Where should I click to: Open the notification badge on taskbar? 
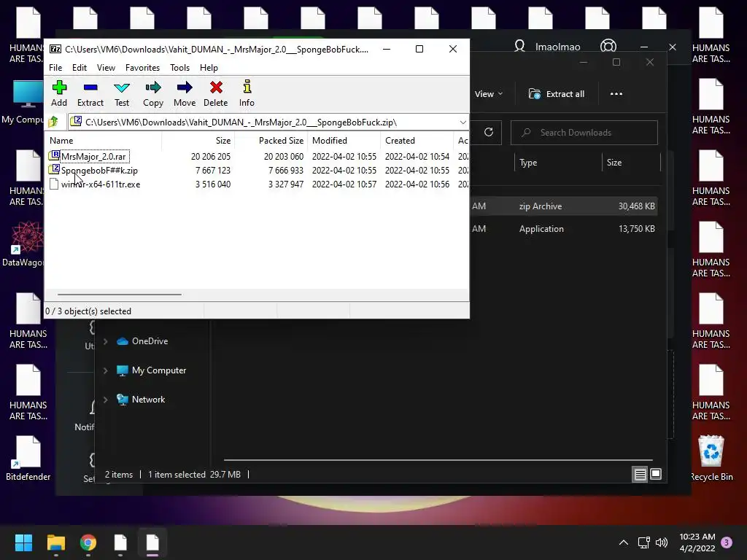pos(727,542)
